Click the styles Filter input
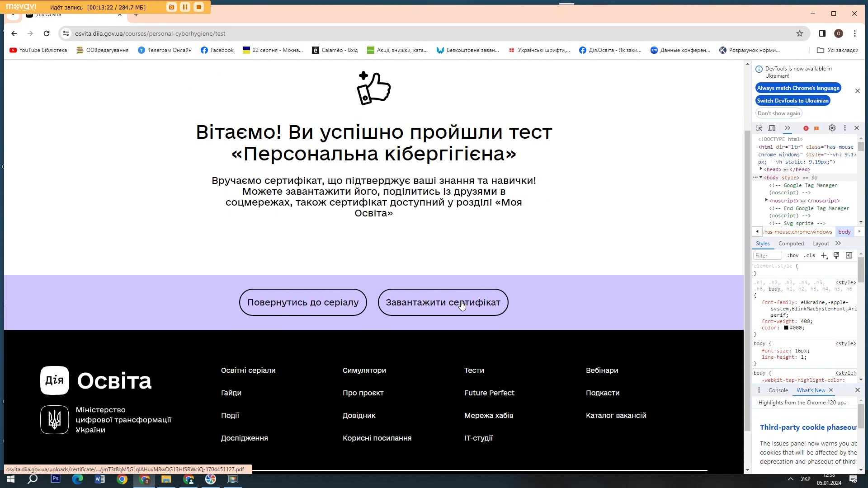The image size is (868, 488). pos(767,256)
